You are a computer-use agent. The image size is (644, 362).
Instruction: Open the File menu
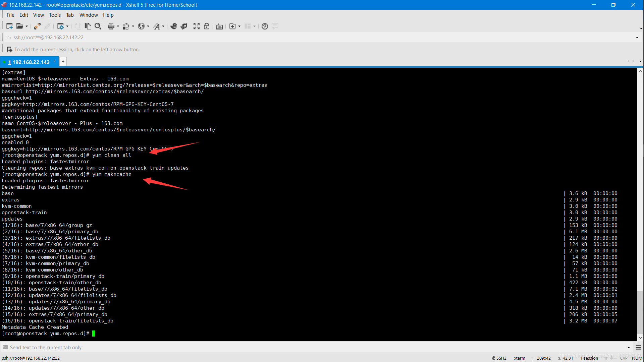tap(10, 15)
